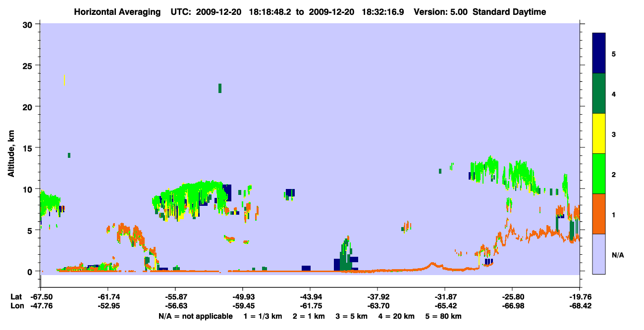The height and width of the screenshot is (330, 644).
Task: Click latitude value -67.50
Action: pyautogui.click(x=41, y=297)
